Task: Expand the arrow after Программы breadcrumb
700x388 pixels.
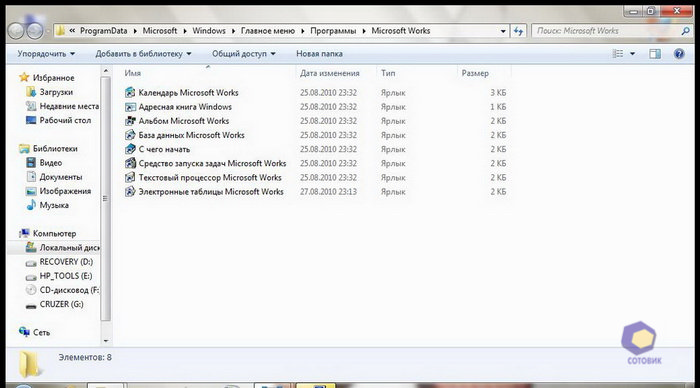Action: (x=364, y=31)
